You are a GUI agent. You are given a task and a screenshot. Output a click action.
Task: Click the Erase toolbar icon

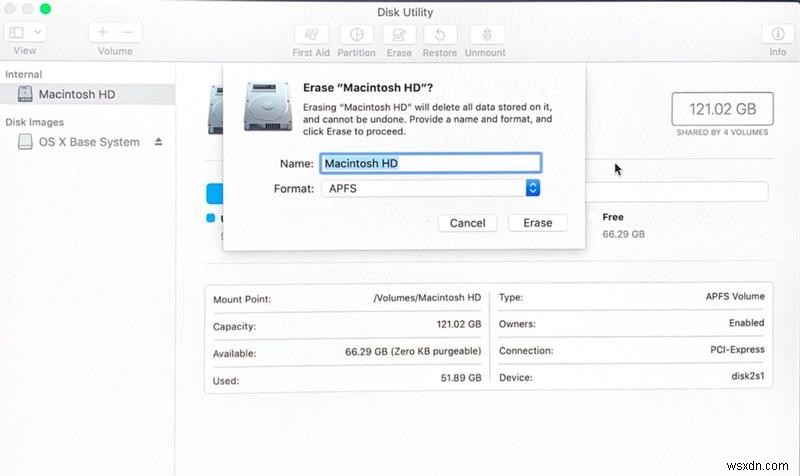399,34
